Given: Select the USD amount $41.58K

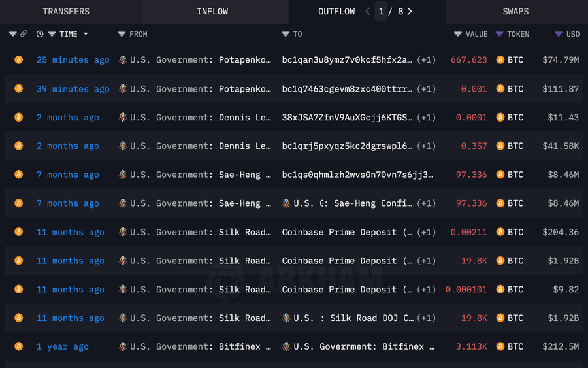Looking at the screenshot, I should [561, 146].
